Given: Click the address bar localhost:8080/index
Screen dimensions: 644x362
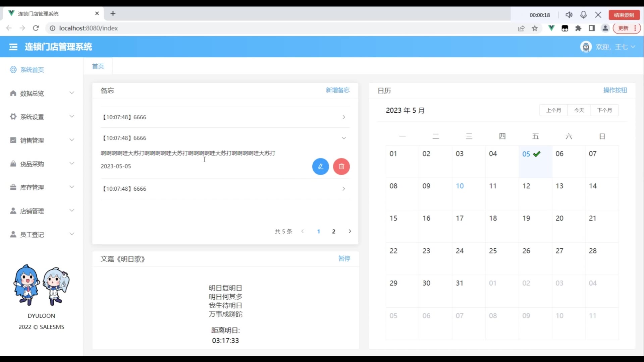Looking at the screenshot, I should 89,28.
